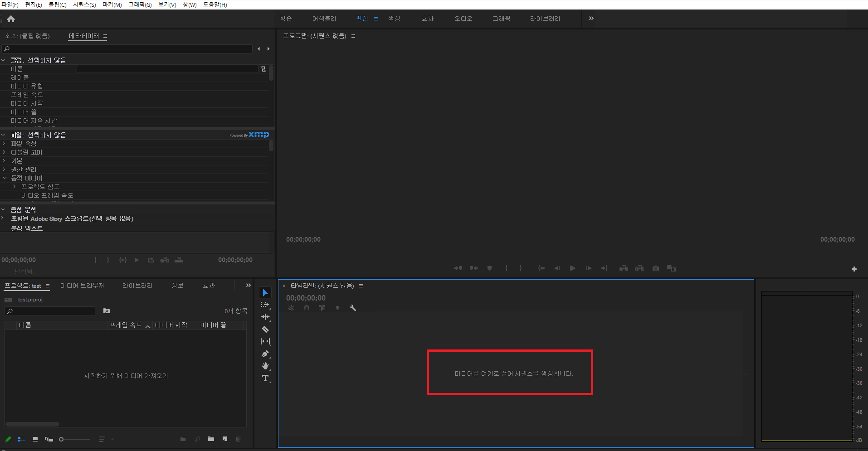The height and width of the screenshot is (451, 868).
Task: Click the Project panel horizontal scrollbar
Action: click(x=33, y=424)
